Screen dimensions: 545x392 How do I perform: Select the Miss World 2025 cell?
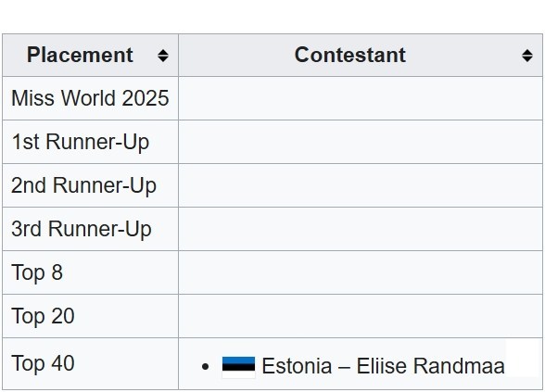click(91, 98)
